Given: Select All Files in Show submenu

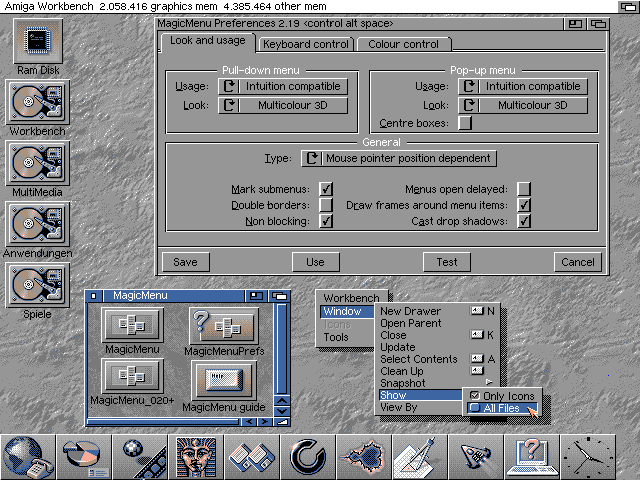Looking at the screenshot, I should [502, 408].
